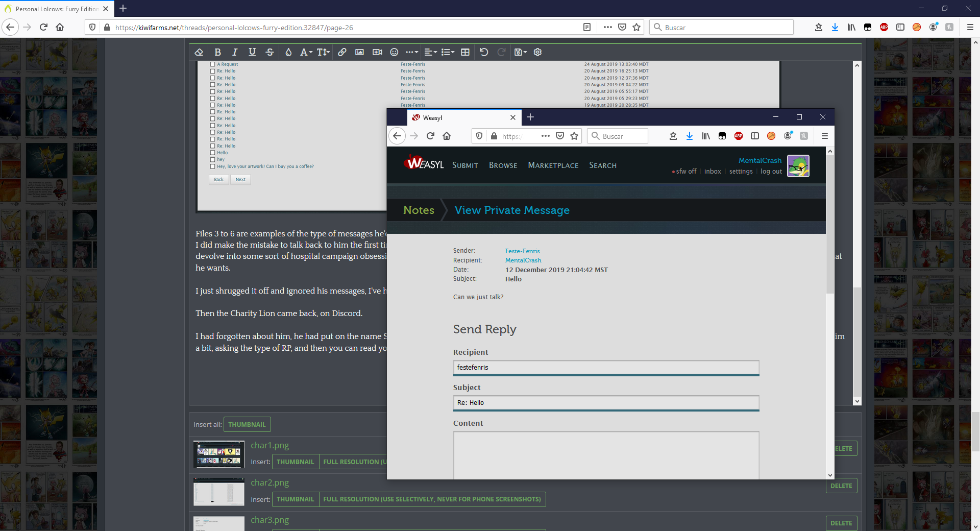This screenshot has height=531, width=980.
Task: Delete the char2.png attachment
Action: coord(841,486)
